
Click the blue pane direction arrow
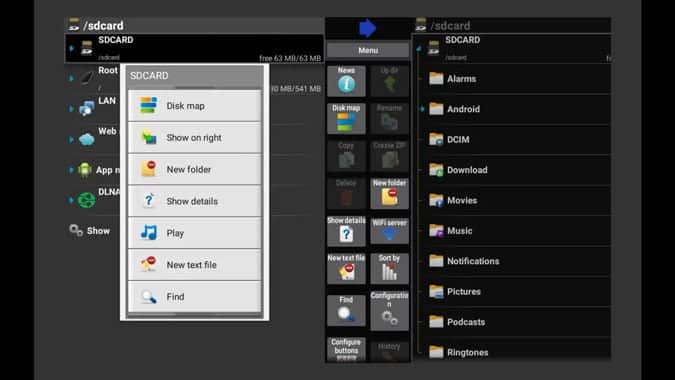point(368,28)
